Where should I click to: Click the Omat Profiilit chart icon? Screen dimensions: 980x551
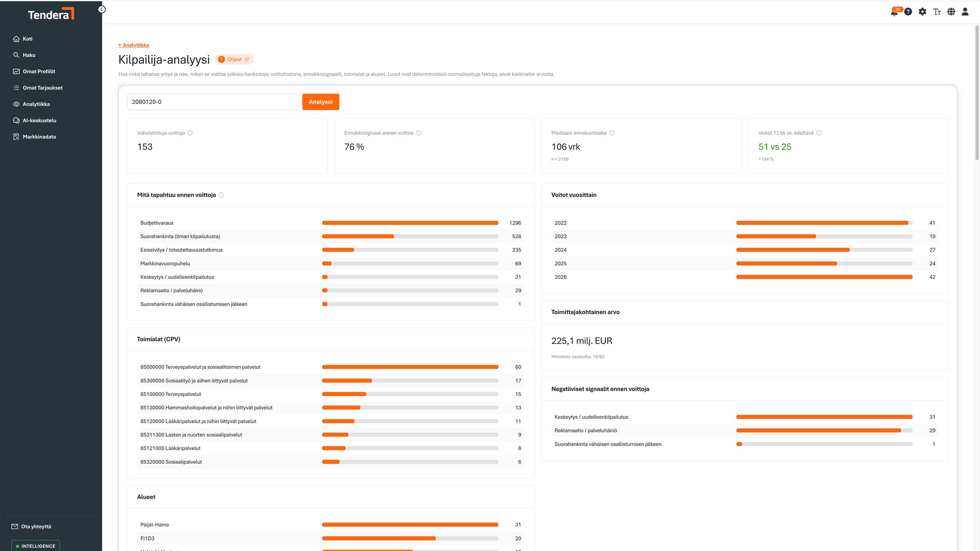pyautogui.click(x=16, y=71)
